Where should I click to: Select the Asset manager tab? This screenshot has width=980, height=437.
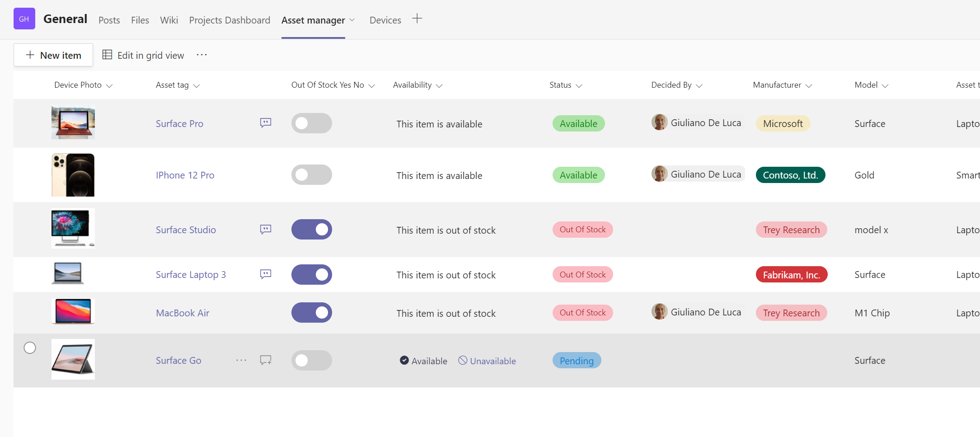pos(313,20)
